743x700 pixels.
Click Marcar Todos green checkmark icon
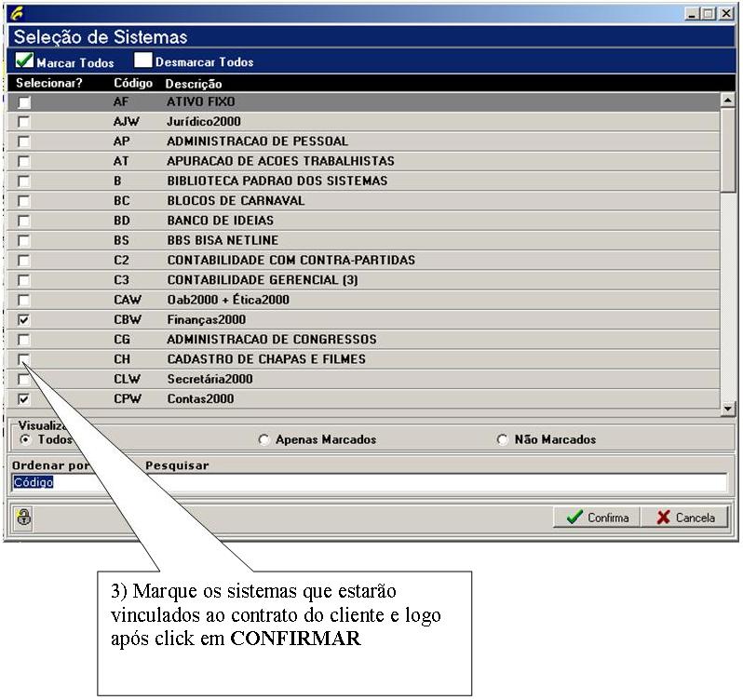pyautogui.click(x=25, y=61)
